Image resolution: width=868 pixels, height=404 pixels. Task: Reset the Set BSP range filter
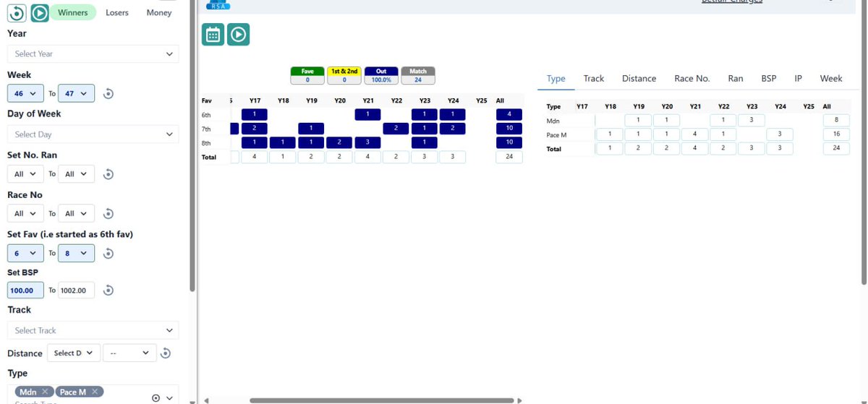coord(109,291)
